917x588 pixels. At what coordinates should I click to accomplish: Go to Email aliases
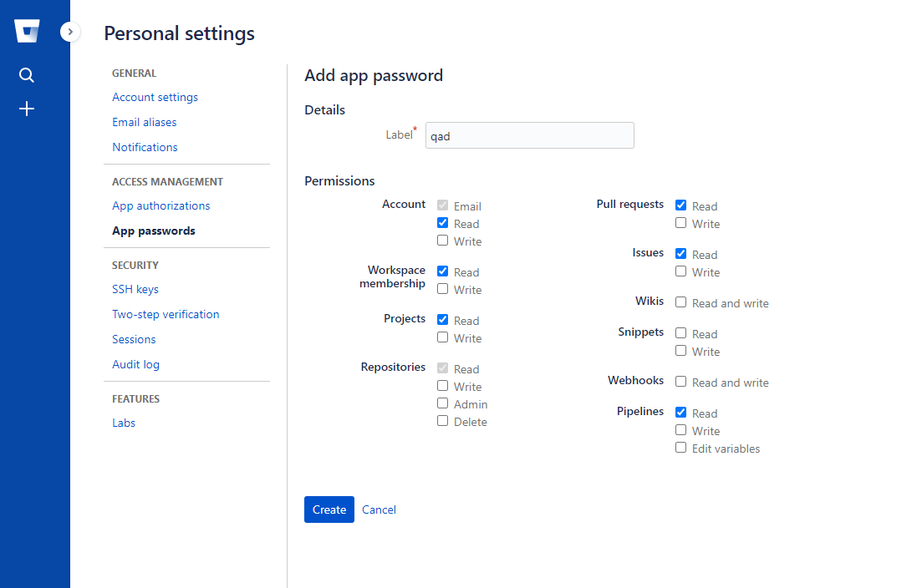[x=145, y=122]
